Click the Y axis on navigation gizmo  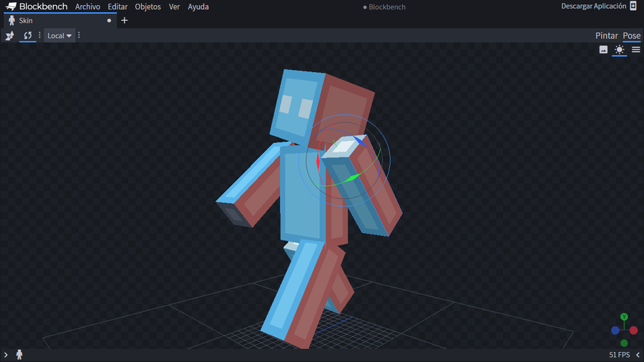tap(624, 317)
